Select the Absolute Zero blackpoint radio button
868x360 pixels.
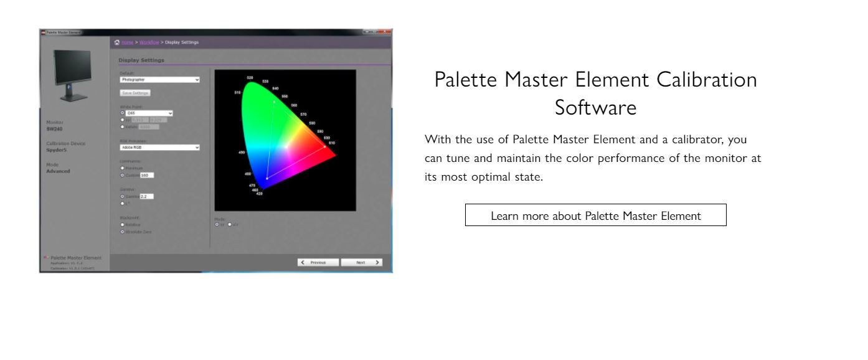(x=123, y=232)
